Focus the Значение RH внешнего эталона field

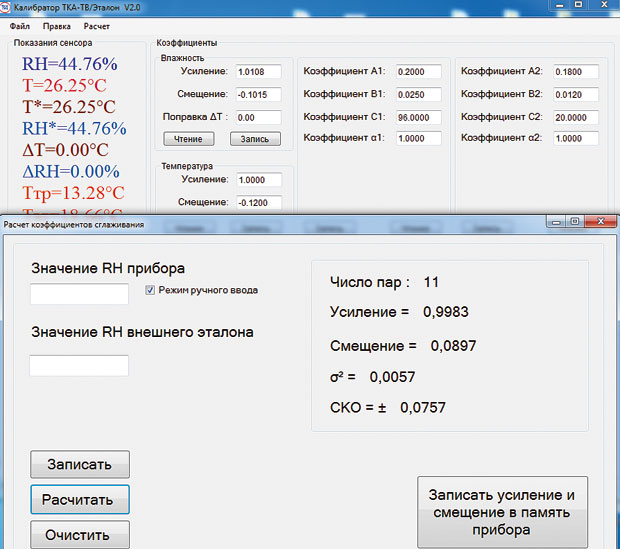(79, 365)
